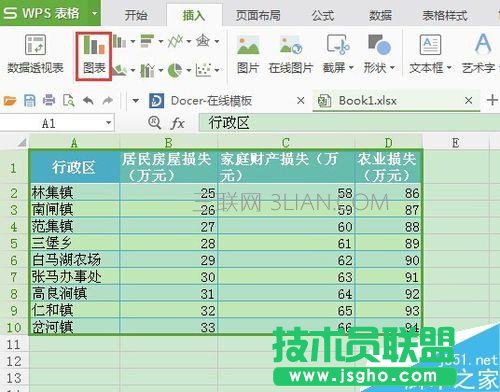The image size is (500, 392).
Task: Click the cell 白马湖农场
Action: (x=74, y=260)
